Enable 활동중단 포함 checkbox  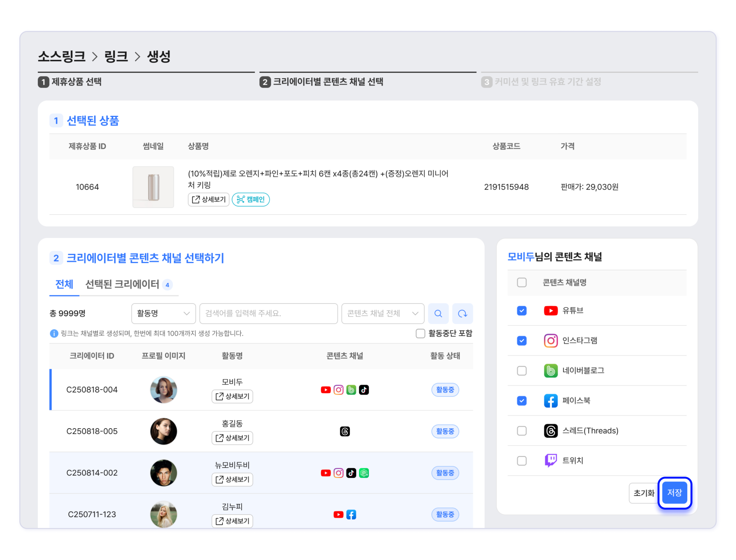point(420,333)
